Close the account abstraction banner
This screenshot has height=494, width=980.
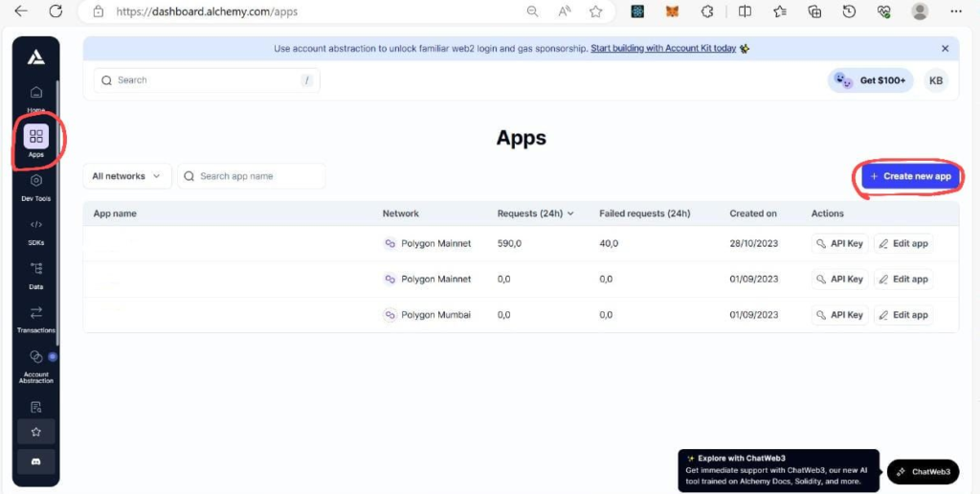pos(945,48)
